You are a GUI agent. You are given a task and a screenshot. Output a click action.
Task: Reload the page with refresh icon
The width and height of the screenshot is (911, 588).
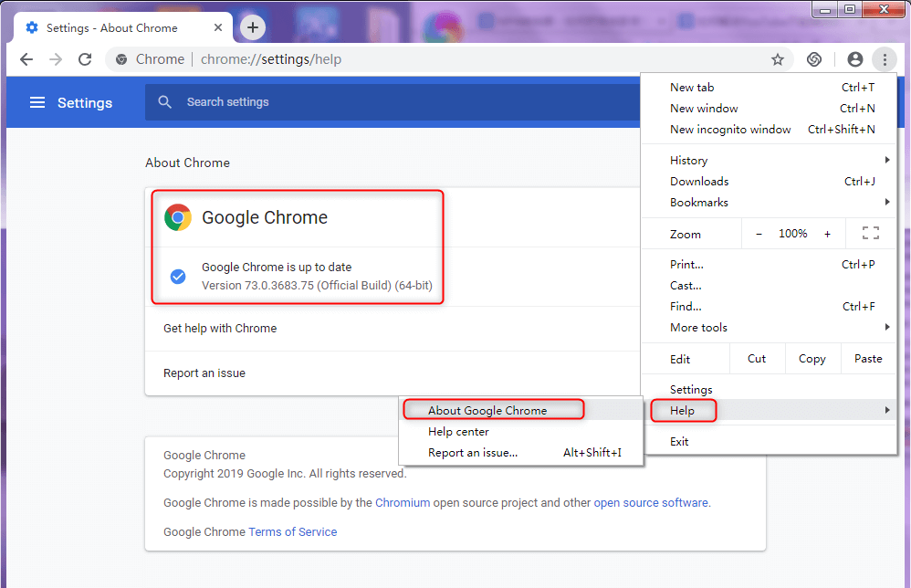coord(85,59)
